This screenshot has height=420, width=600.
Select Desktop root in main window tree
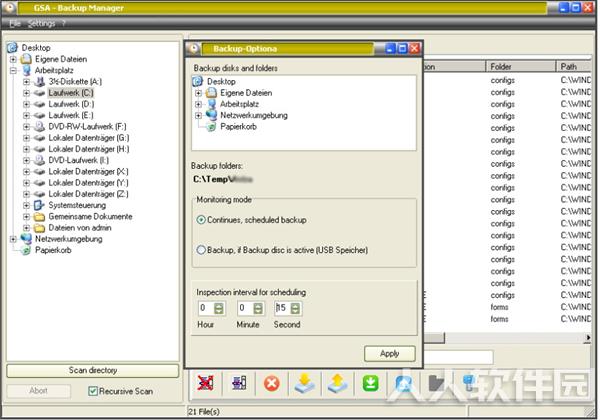pyautogui.click(x=36, y=48)
